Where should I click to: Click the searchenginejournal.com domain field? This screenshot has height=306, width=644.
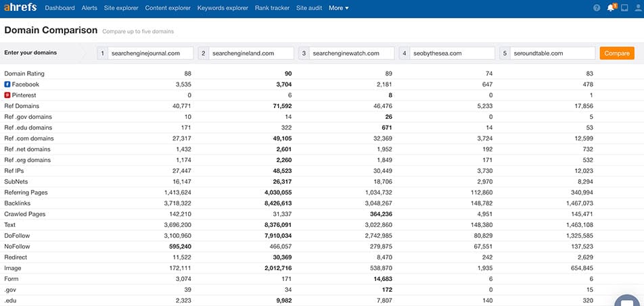(150, 53)
